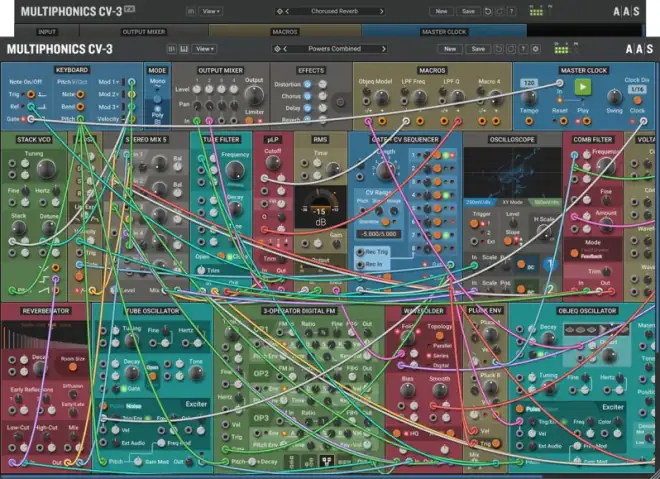Click the Keyboard Pitch output jack
The height and width of the screenshot is (479, 660).
[80, 119]
